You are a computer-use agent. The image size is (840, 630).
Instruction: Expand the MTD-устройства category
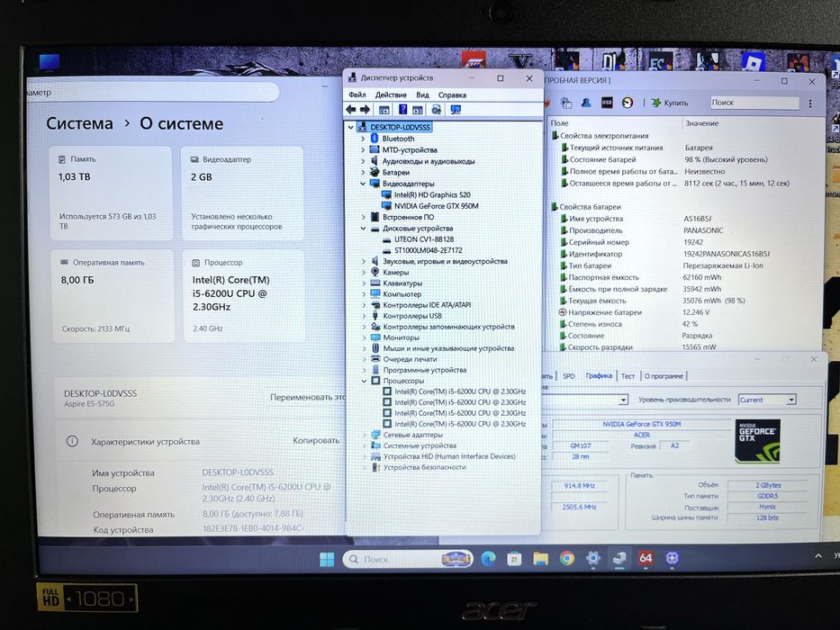(363, 150)
